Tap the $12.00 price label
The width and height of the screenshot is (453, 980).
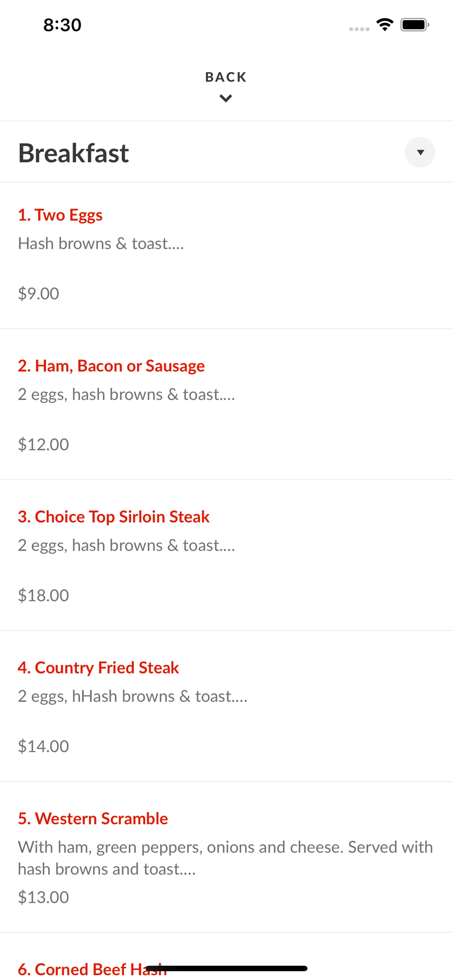click(x=44, y=444)
